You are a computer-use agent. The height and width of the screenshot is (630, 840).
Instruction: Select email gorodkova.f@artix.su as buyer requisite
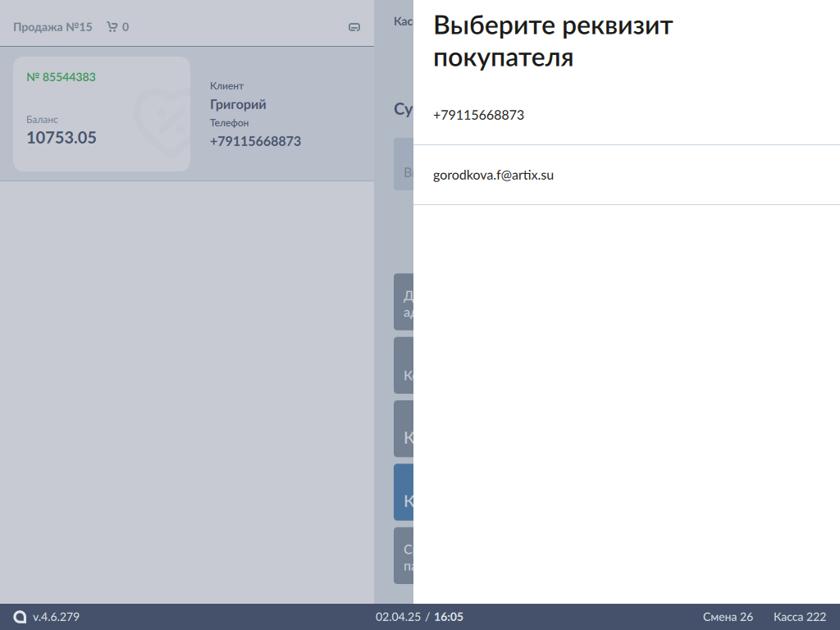(493, 175)
